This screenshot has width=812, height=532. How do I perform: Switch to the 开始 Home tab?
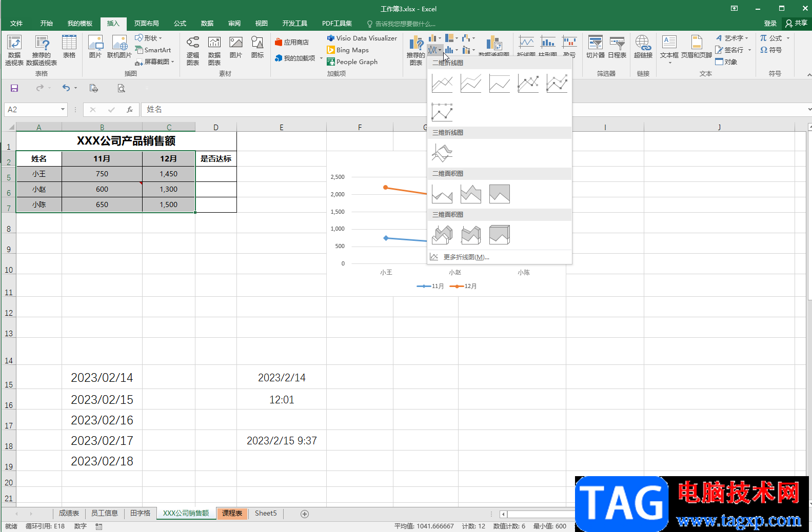pos(47,24)
